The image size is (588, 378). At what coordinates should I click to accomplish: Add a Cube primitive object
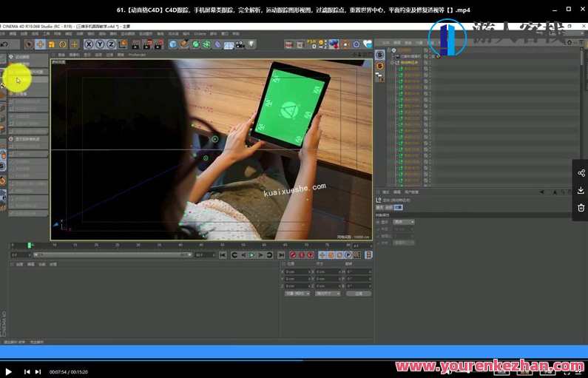(x=173, y=44)
